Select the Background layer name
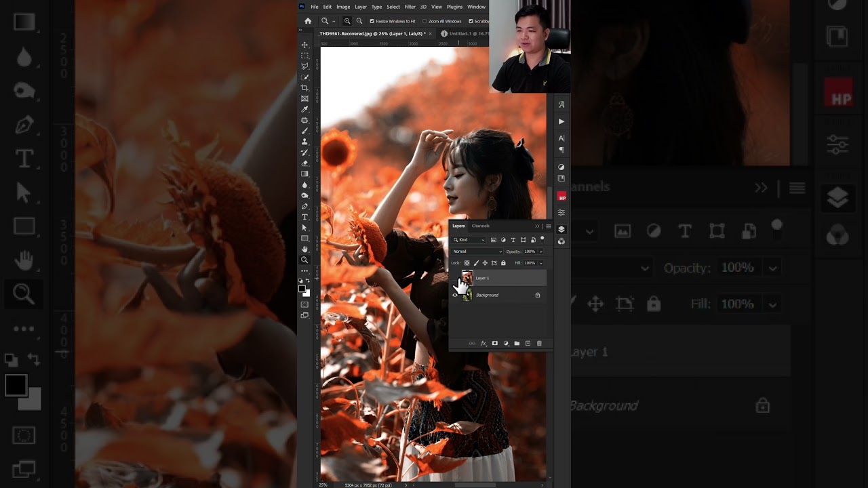 tap(487, 295)
